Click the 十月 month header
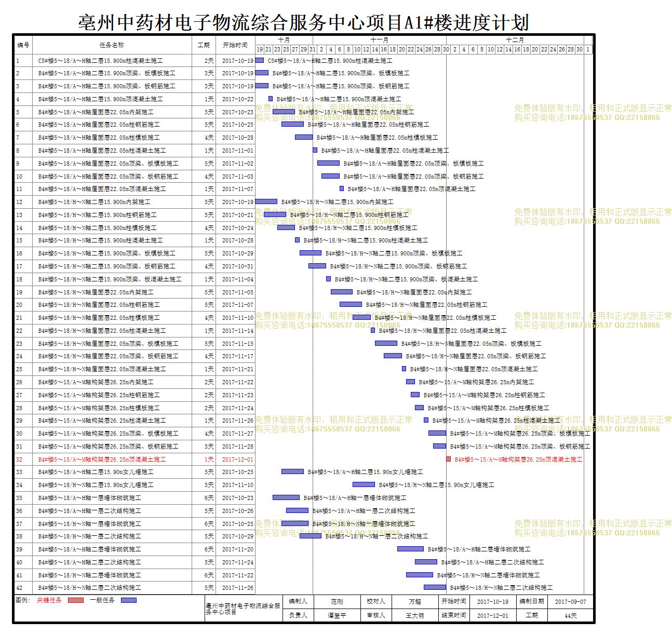The image size is (672, 635). pyautogui.click(x=284, y=40)
